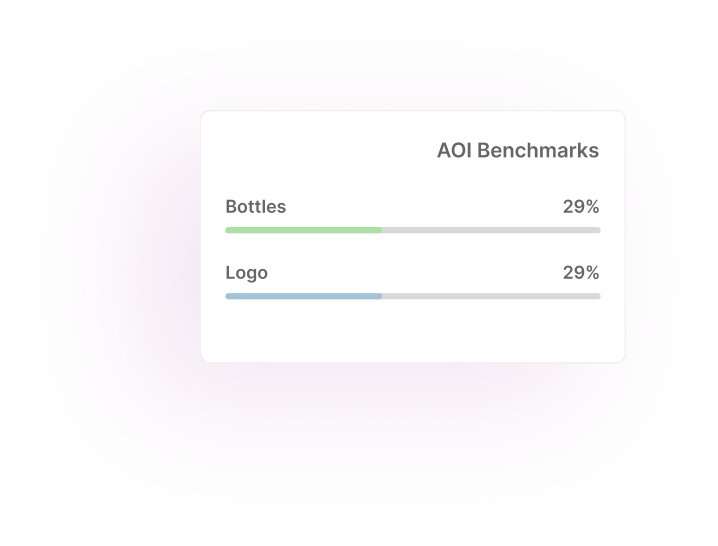Click the grey unfilled part of Logo bar
718x546 pixels.
tap(491, 296)
